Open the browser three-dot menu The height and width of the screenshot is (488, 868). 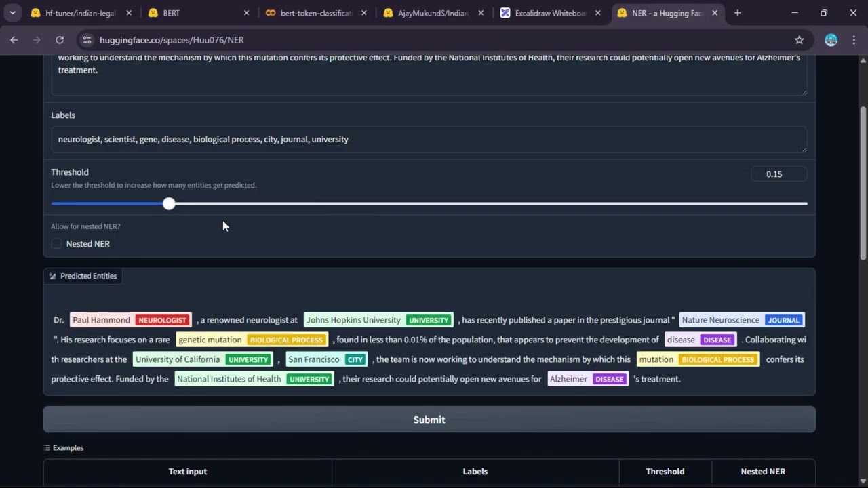point(853,40)
